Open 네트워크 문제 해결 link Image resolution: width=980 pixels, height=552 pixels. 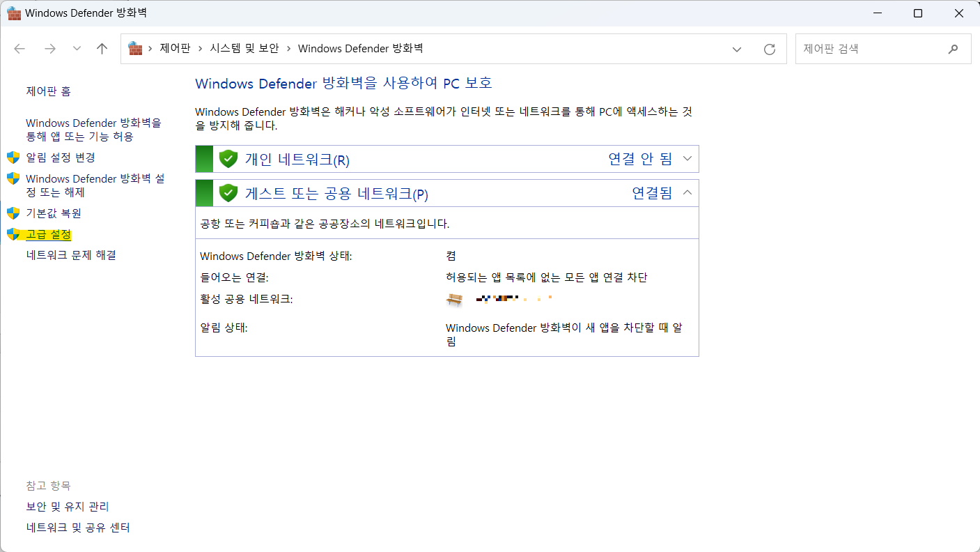pyautogui.click(x=71, y=255)
